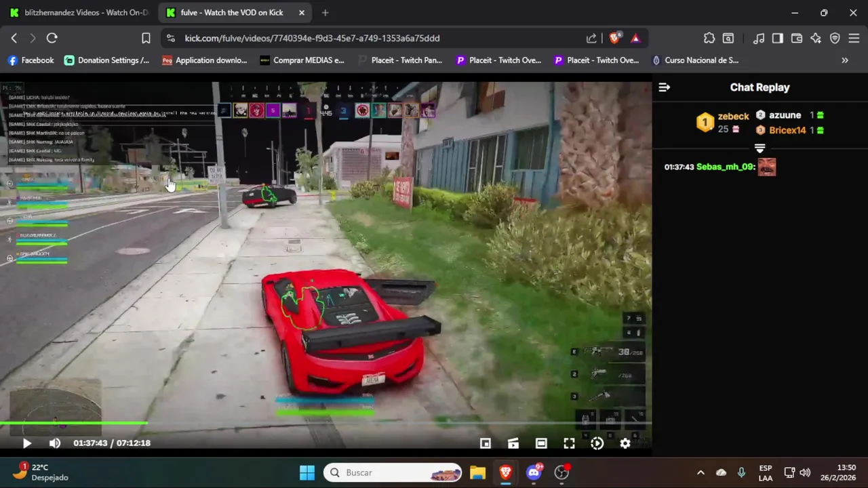Expand the gift leaderboard arrow

click(759, 148)
